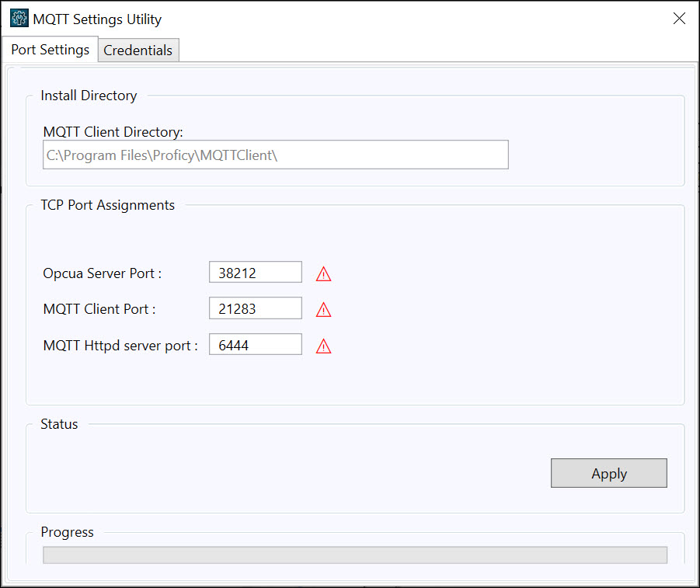The image size is (700, 588).
Task: Click the Install Directory group heading
Action: pos(89,96)
